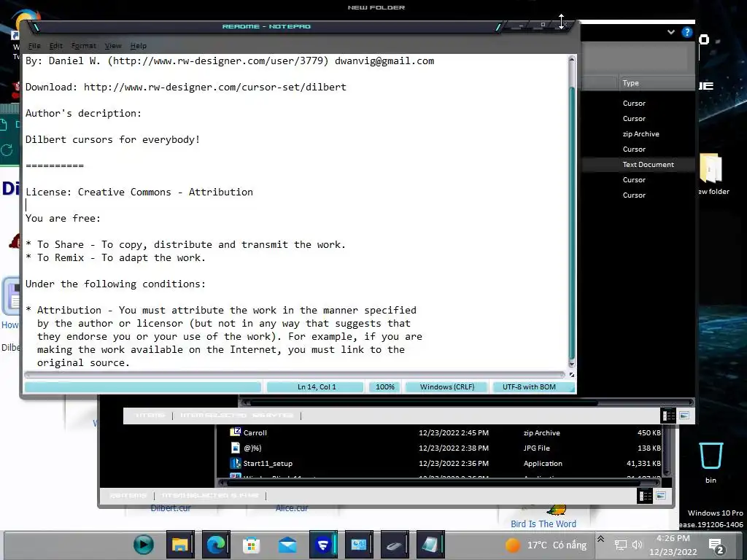Open the blue shield app on taskbar
Screen dimensions: 747x560
tap(323, 544)
